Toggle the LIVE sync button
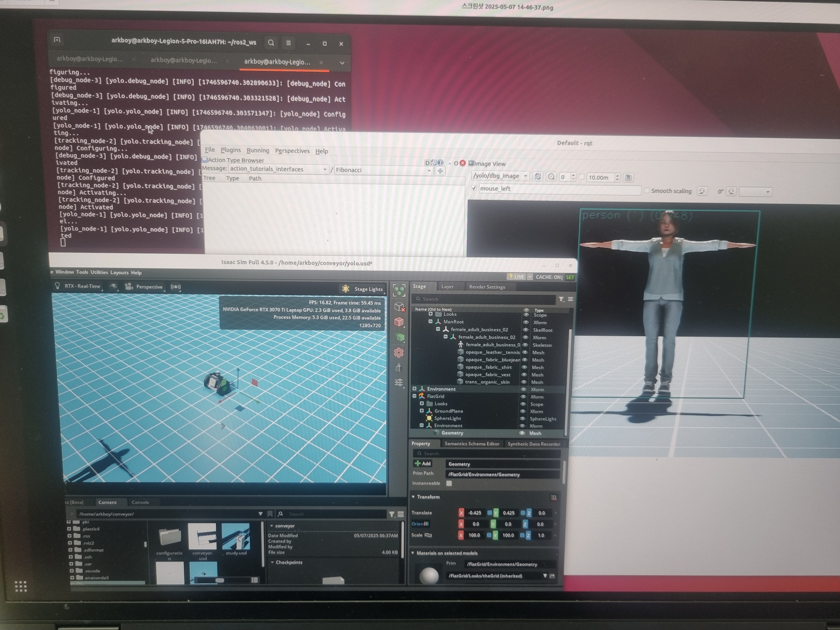 point(516,277)
